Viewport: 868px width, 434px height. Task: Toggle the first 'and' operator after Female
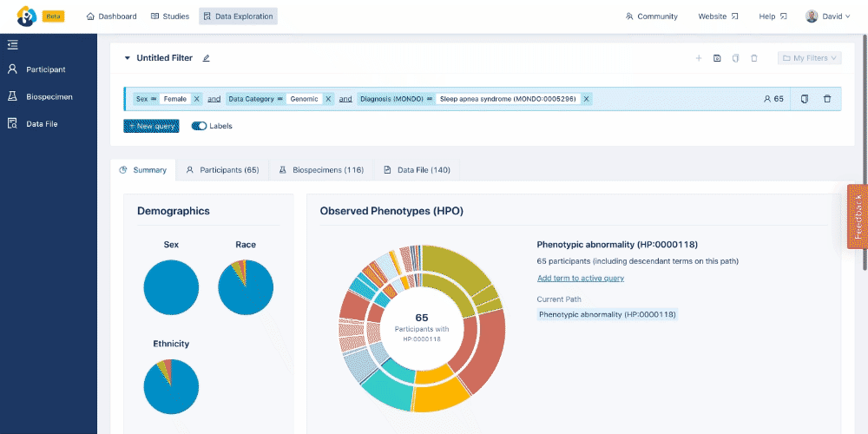214,99
